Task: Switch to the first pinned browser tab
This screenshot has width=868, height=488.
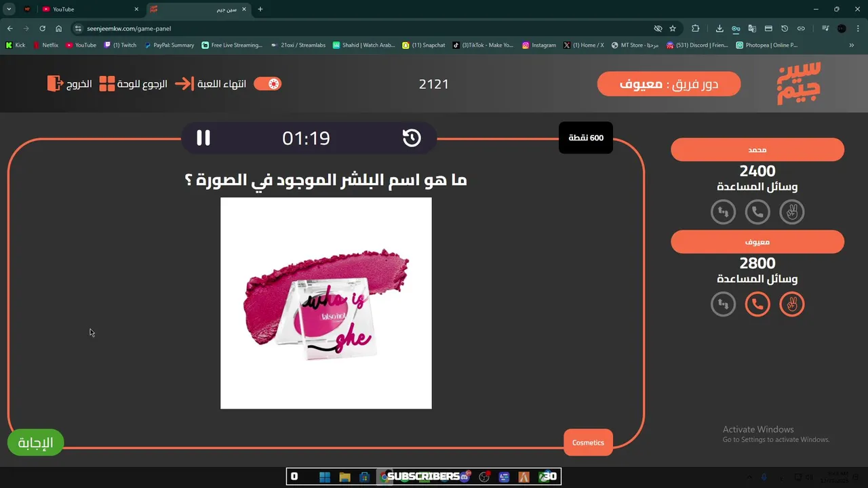Action: click(x=27, y=9)
